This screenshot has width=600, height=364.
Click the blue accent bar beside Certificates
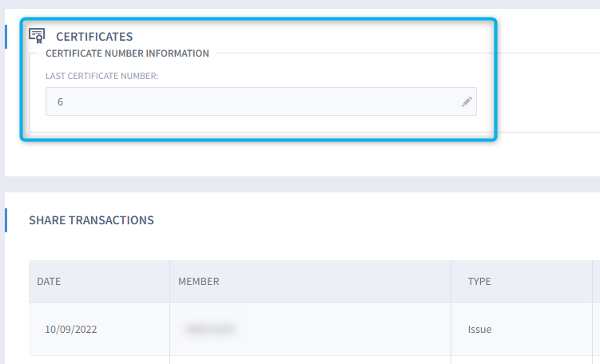pos(6,37)
